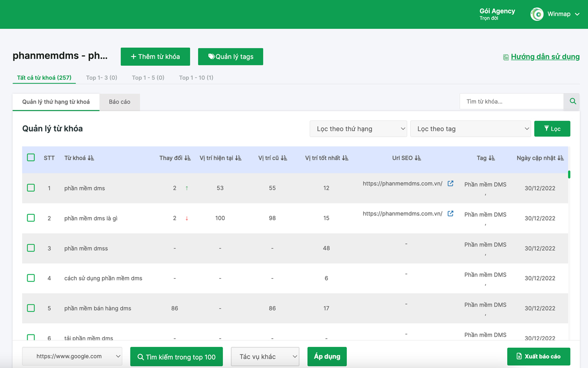This screenshot has height=368, width=588.
Task: Expand the 'Lọc theo thứ hạng' dropdown
Action: point(358,129)
